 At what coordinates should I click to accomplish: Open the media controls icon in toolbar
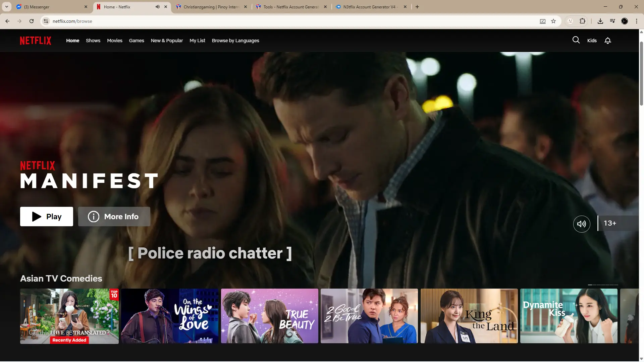(x=612, y=21)
